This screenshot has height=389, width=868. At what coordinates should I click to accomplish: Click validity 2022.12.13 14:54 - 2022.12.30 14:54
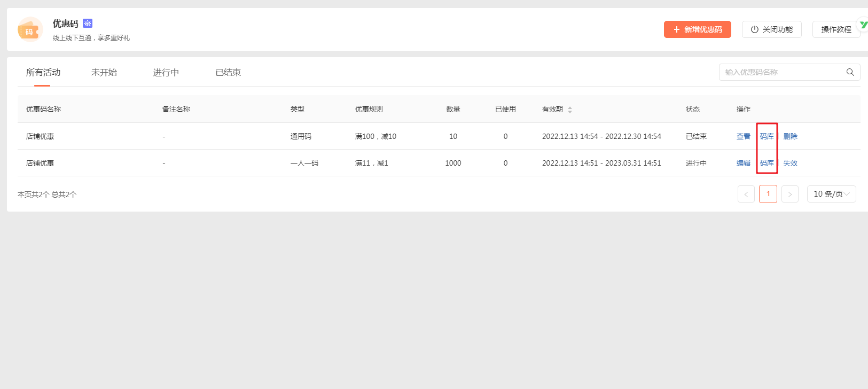601,136
